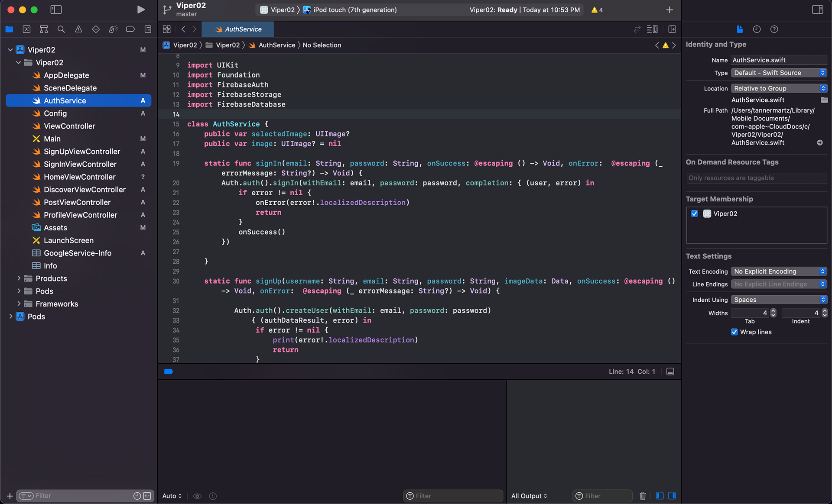Open the Type dropdown Default - Swift Source
Screen dimensions: 832x504
pyautogui.click(x=779, y=73)
